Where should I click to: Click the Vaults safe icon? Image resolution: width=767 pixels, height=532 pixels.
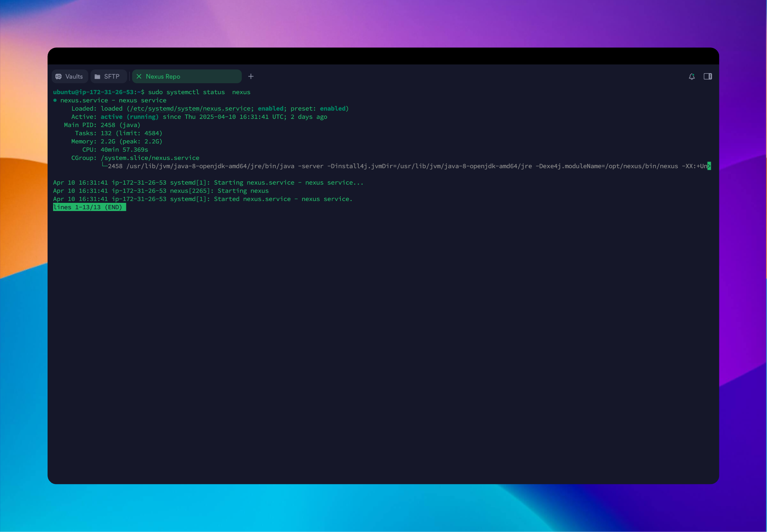[59, 77]
